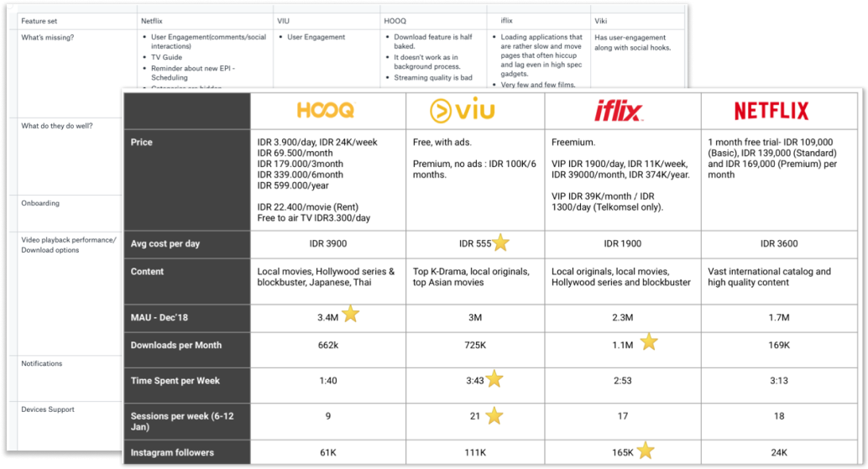Click HOOQ time spent 1:40
The width and height of the screenshot is (868, 469).
coord(327,381)
